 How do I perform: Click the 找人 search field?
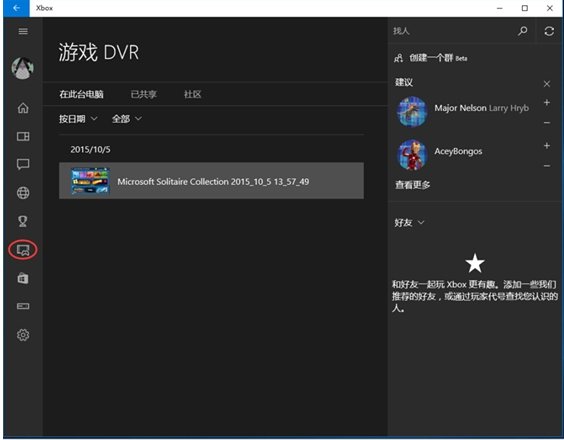(453, 31)
